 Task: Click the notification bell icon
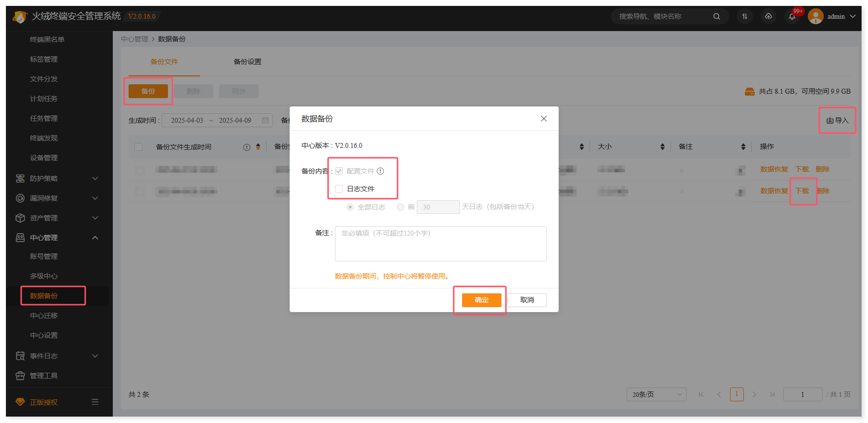tap(792, 17)
